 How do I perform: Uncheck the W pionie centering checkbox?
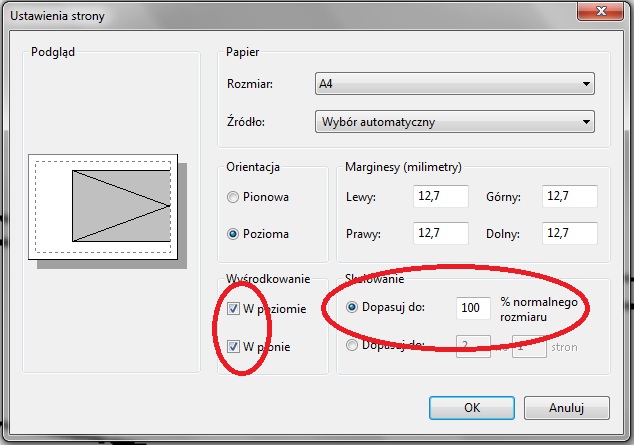234,346
